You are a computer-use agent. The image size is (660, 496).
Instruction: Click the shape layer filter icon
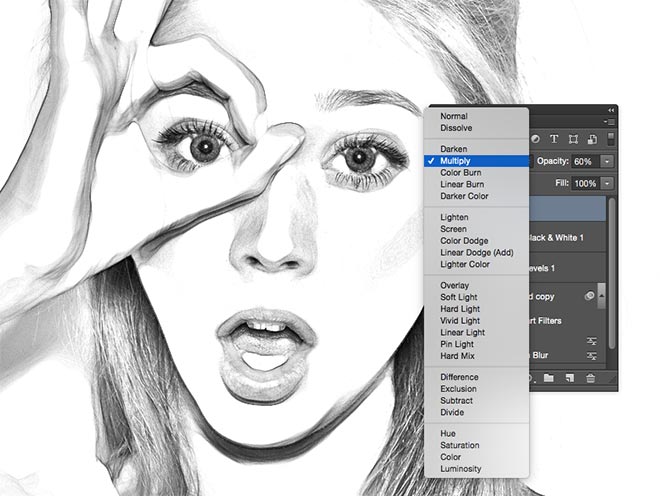coord(573,139)
